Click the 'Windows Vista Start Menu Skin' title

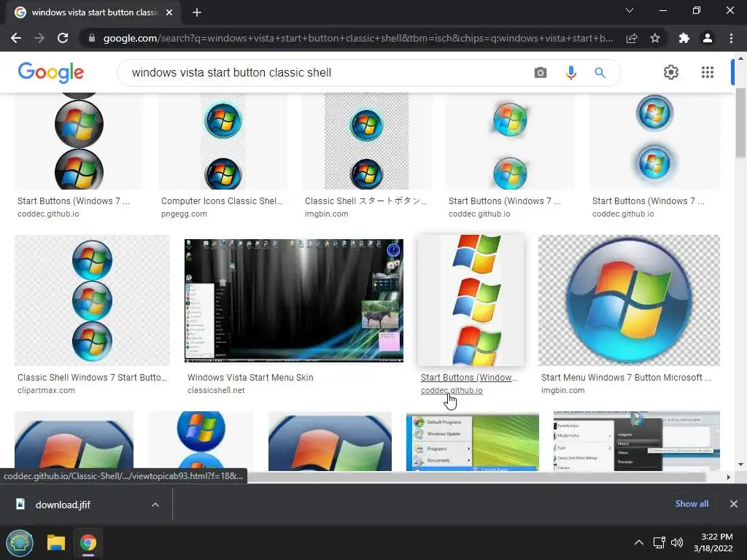[250, 378]
